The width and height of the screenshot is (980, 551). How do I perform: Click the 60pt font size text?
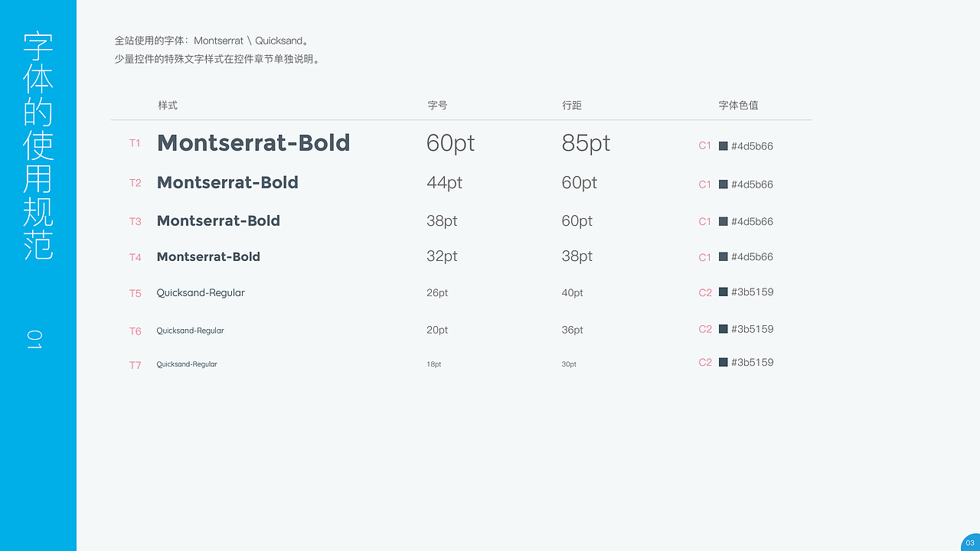coord(450,143)
